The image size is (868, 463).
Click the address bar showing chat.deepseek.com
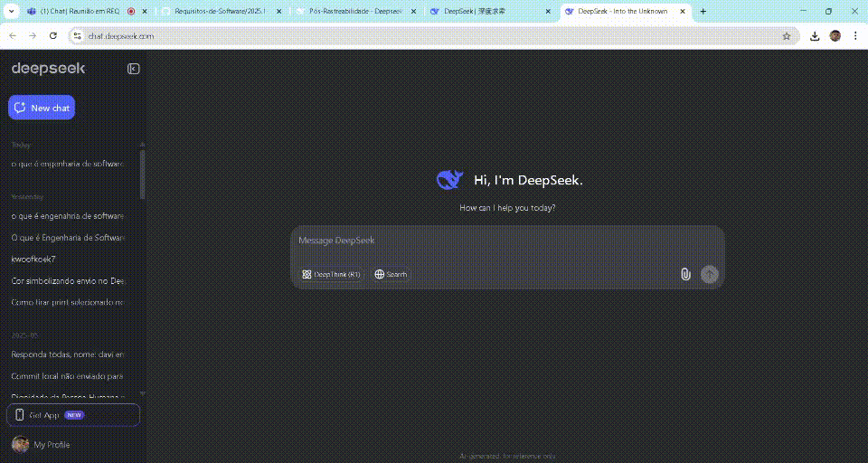tap(432, 36)
